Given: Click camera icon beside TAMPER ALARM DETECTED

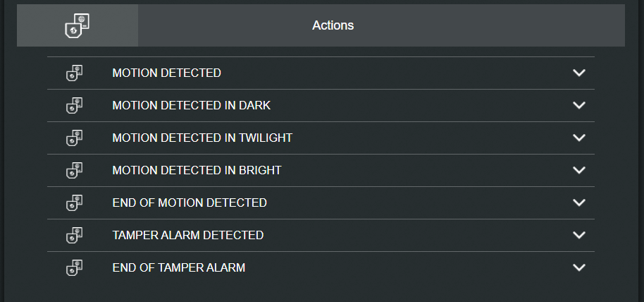Looking at the screenshot, I should click(x=74, y=235).
